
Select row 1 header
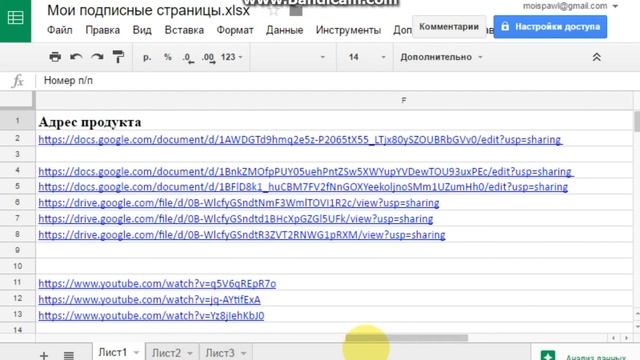(x=18, y=121)
